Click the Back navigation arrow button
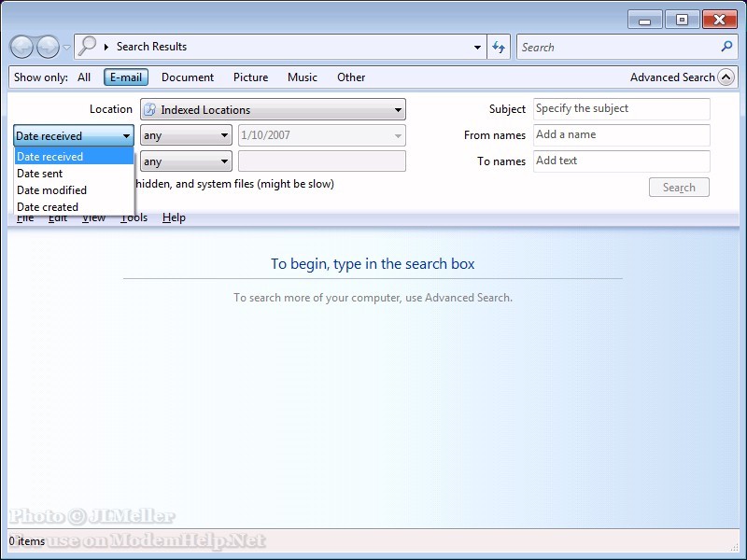Screen dimensions: 747x560 click(x=21, y=48)
